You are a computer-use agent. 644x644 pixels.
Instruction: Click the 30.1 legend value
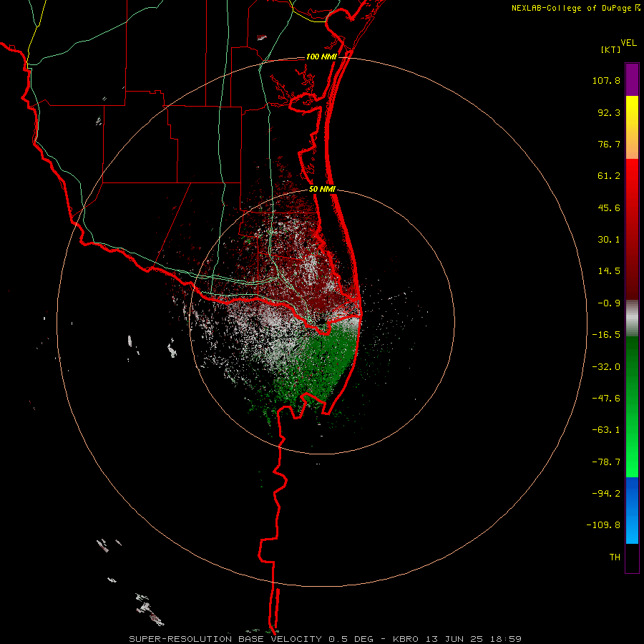point(609,240)
